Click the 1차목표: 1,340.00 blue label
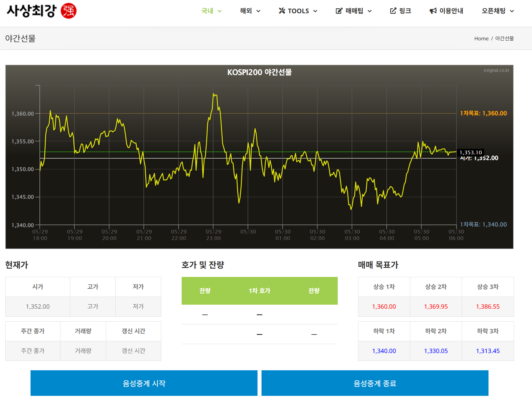Image resolution: width=532 pixels, height=402 pixels. pyautogui.click(x=483, y=225)
